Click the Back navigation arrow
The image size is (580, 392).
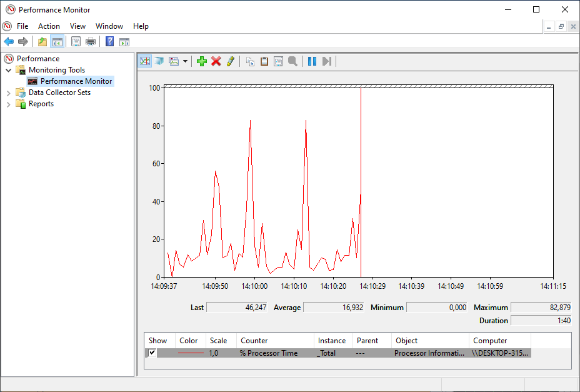click(8, 41)
